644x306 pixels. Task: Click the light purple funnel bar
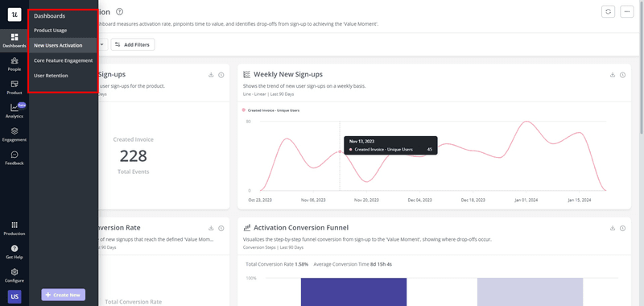[x=530, y=292]
